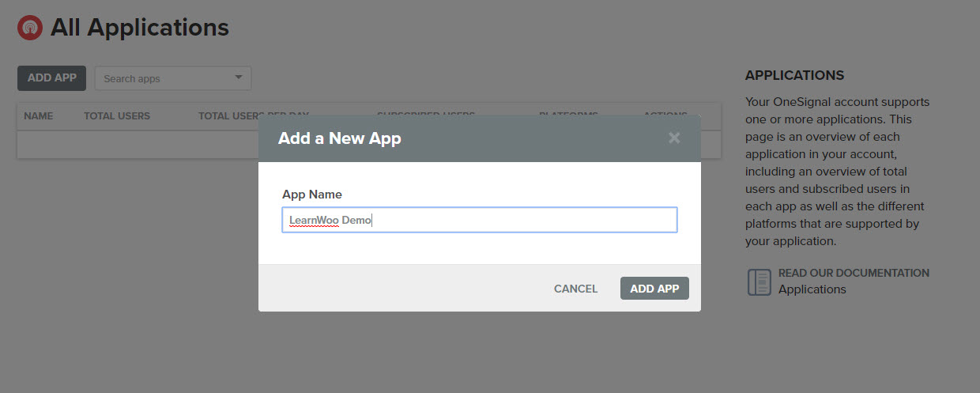Click the underlined word LearnWoo
The height and width of the screenshot is (393, 980).
click(314, 220)
